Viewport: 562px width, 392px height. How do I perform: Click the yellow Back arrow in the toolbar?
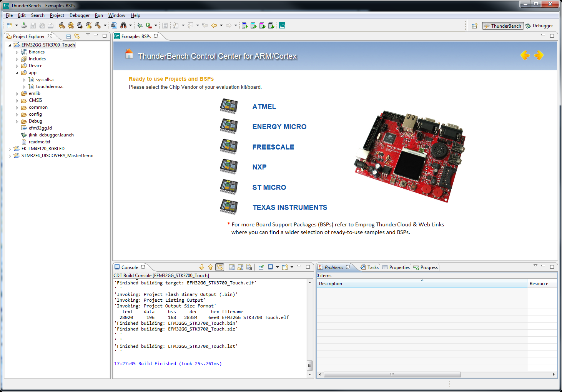coord(214,25)
